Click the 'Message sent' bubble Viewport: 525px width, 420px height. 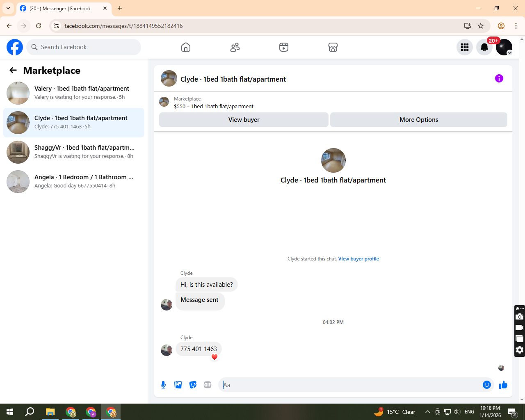[200, 301]
